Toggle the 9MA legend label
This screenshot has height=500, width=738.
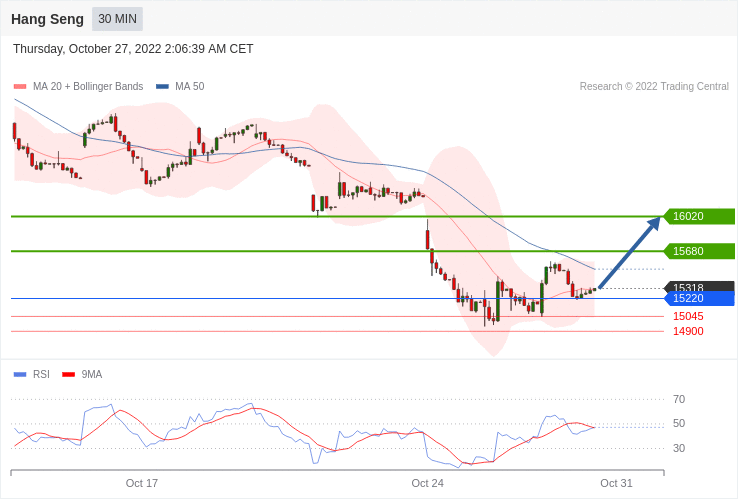(x=92, y=375)
